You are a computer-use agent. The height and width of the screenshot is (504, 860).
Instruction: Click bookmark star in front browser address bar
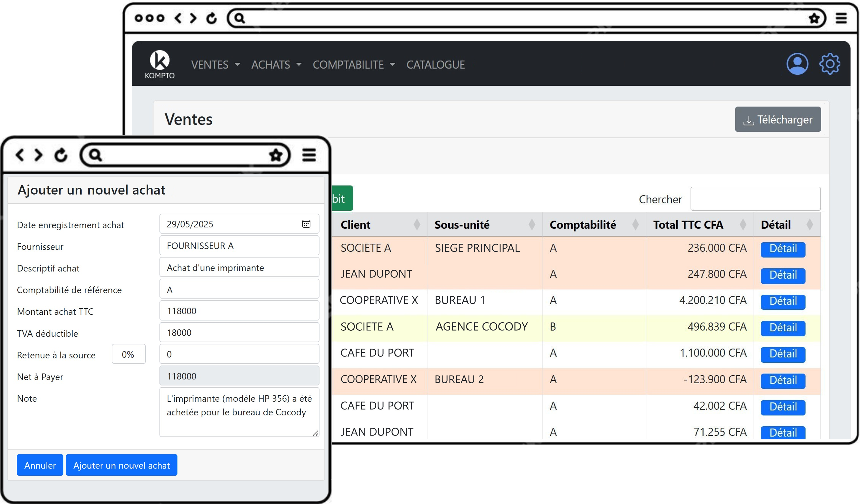click(x=276, y=155)
